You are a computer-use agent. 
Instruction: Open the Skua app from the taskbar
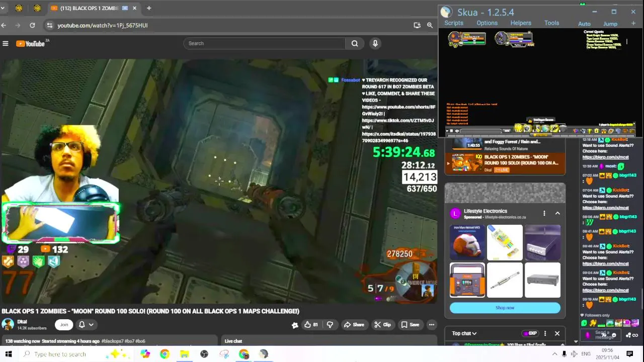click(x=264, y=354)
